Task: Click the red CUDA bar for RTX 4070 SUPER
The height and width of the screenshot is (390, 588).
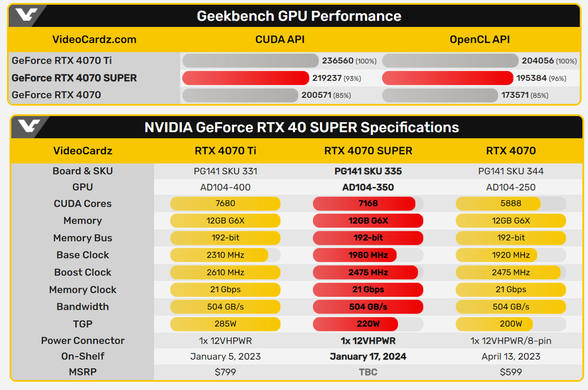Action: (245, 78)
